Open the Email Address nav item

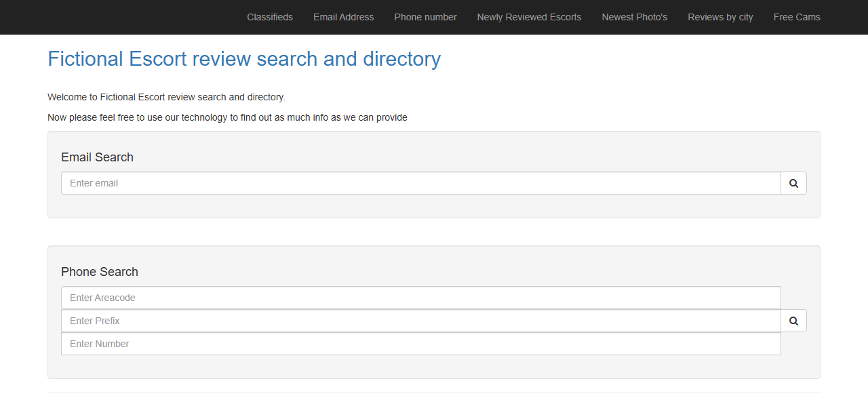[x=343, y=17]
